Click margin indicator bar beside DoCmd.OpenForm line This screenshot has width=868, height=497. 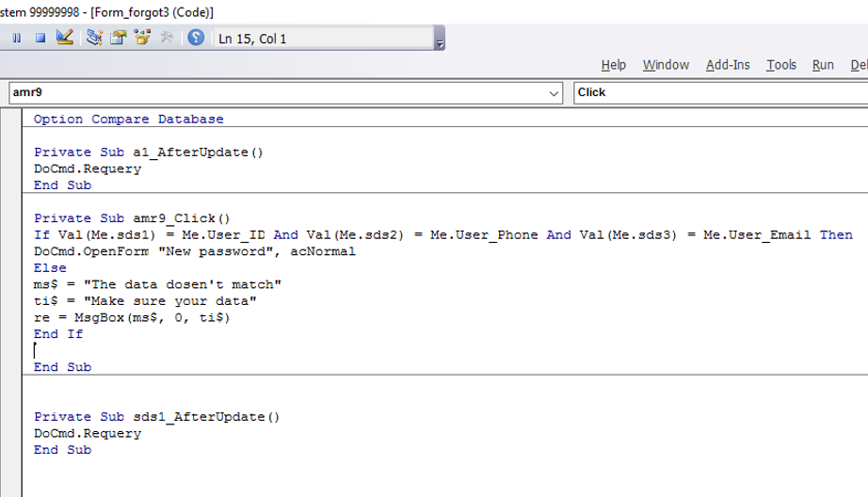click(x=10, y=251)
